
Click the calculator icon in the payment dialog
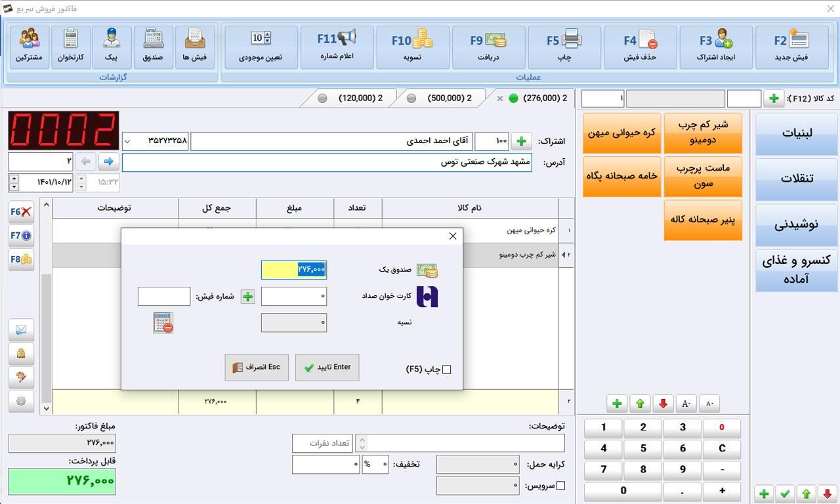(x=163, y=322)
